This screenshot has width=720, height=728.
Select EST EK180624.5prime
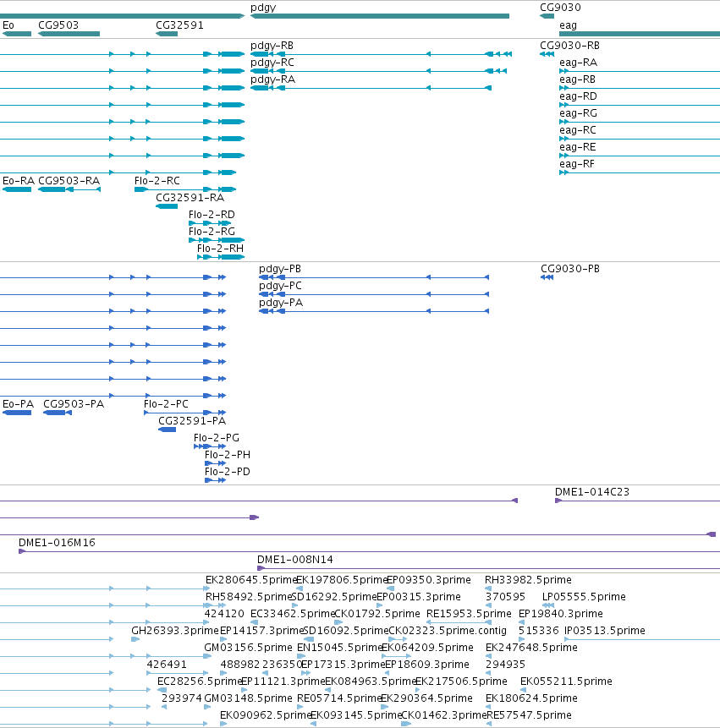coord(488,707)
